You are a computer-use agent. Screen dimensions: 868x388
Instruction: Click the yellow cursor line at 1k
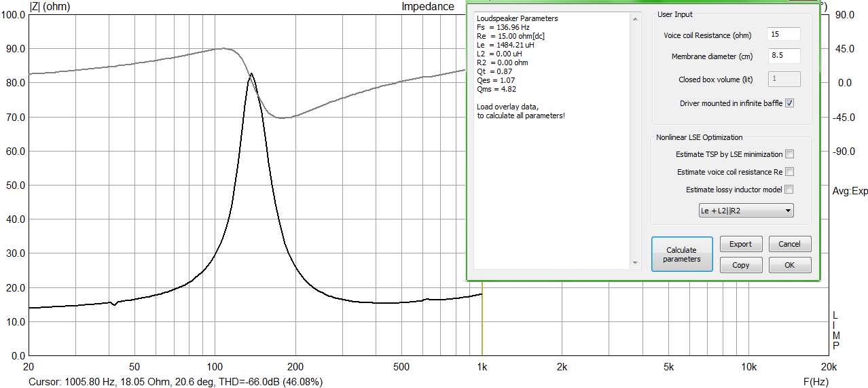click(x=482, y=319)
